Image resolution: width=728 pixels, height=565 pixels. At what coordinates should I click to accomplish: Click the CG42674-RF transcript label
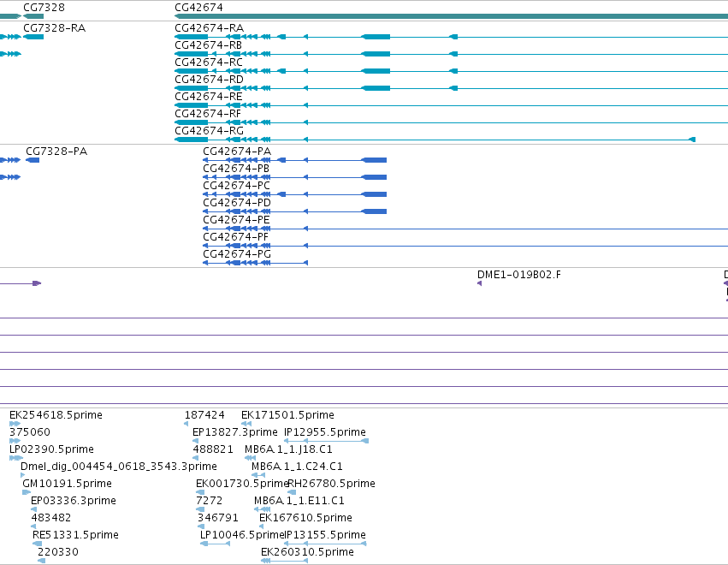pos(208,114)
